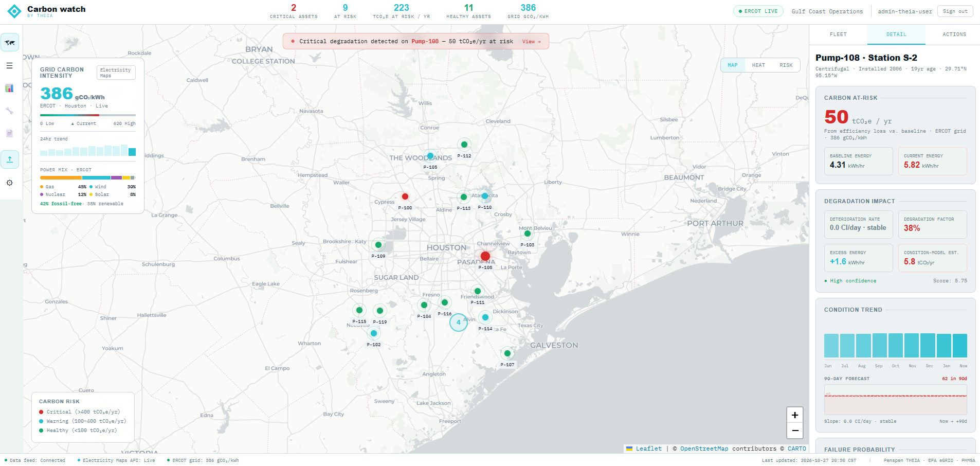Open the DETAIL tab

896,34
